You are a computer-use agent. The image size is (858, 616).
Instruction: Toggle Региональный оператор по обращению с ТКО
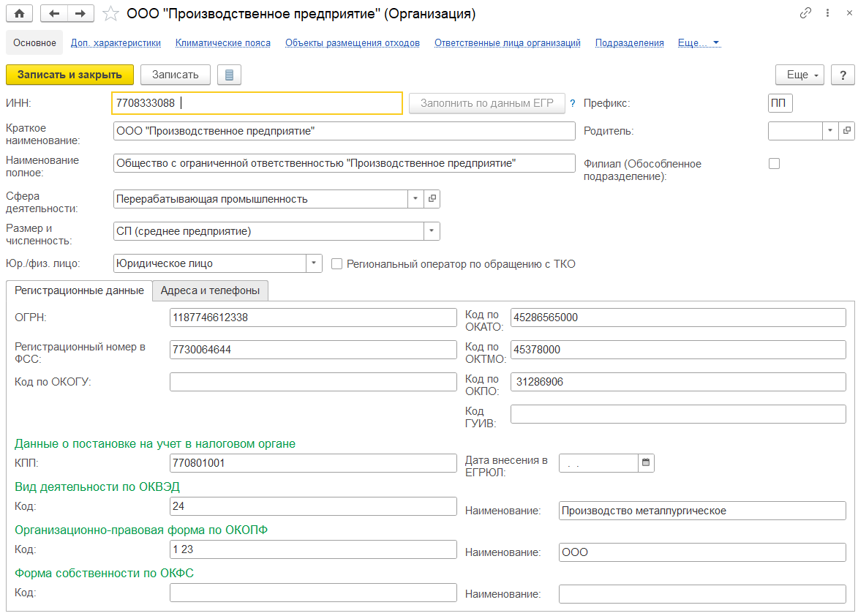[x=337, y=263]
